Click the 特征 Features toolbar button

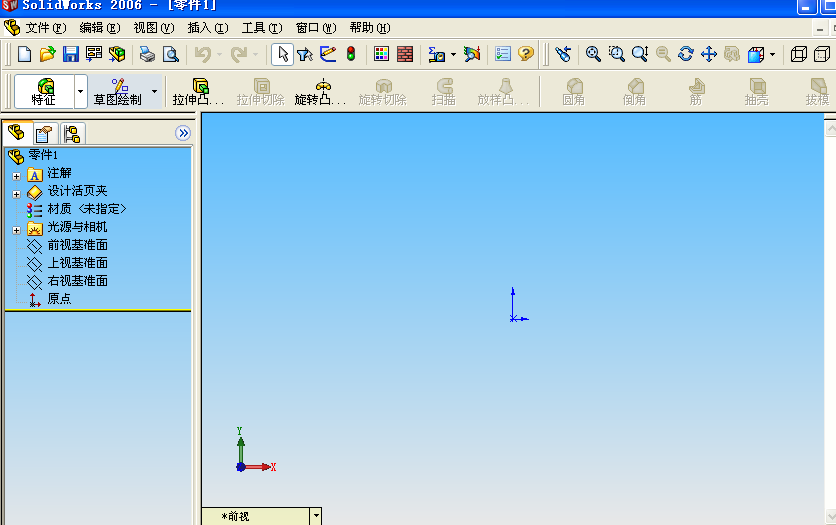(44, 92)
